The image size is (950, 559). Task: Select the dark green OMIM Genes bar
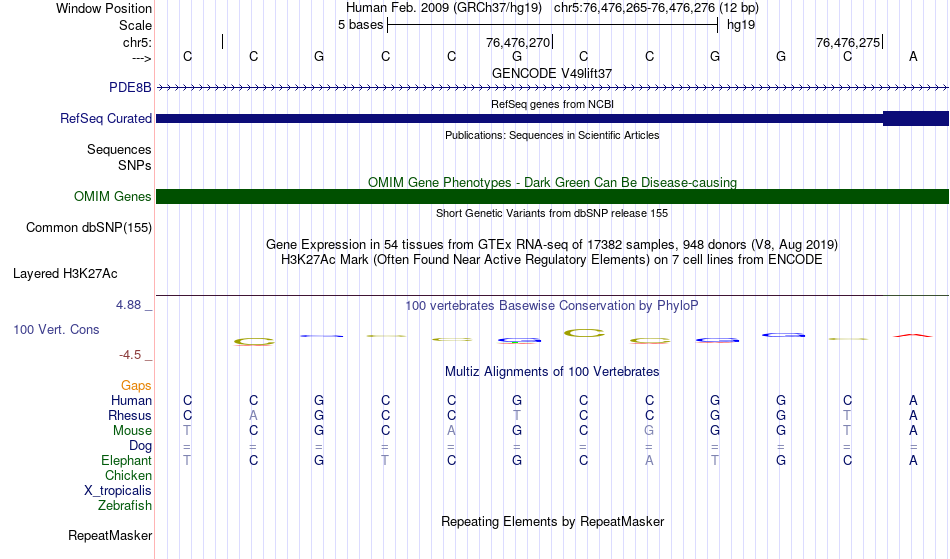552,196
